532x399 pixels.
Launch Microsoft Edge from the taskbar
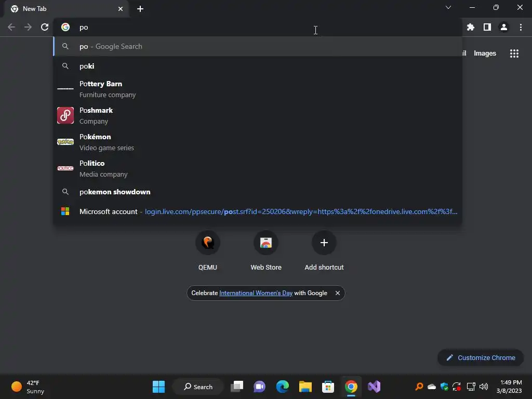pyautogui.click(x=282, y=387)
